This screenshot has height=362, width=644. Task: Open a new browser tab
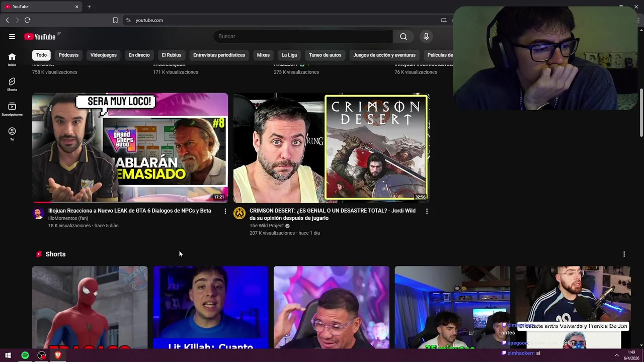[x=89, y=7]
